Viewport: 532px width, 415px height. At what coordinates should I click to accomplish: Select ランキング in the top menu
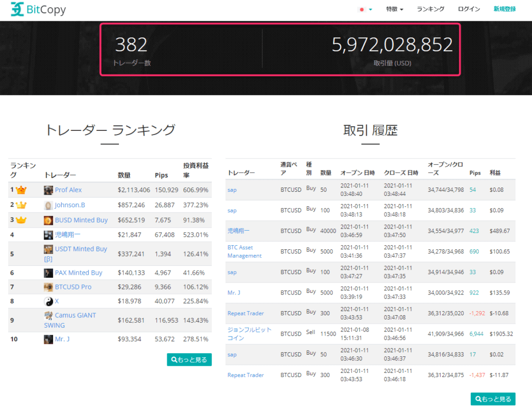point(430,9)
